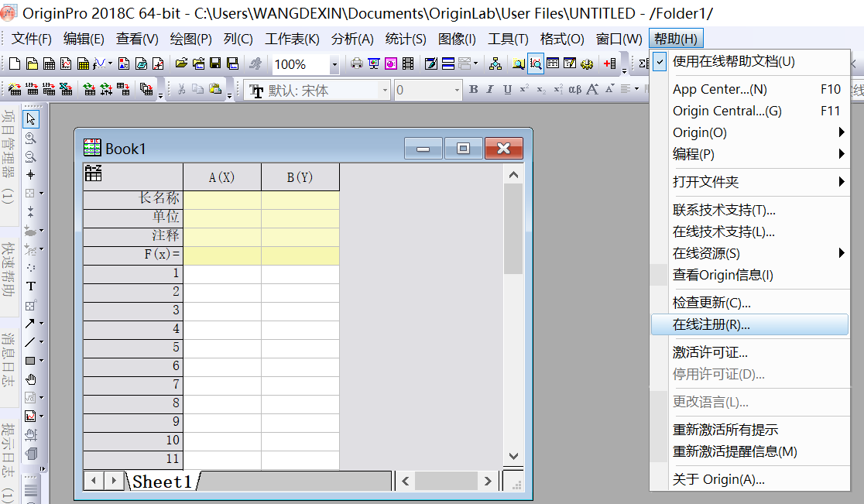Click the New Project icon
Viewport: 864px width, 504px height.
click(x=15, y=64)
